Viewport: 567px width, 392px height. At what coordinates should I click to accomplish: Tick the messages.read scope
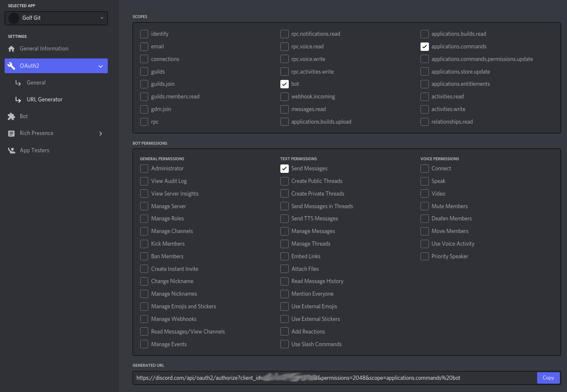point(285,109)
